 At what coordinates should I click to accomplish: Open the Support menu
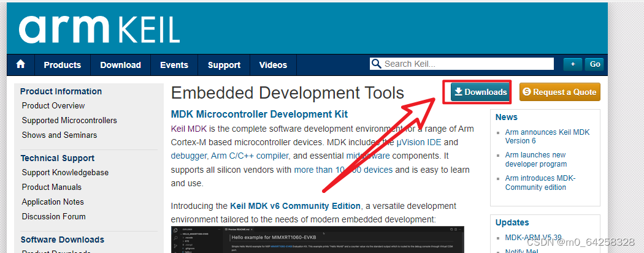[x=224, y=65]
